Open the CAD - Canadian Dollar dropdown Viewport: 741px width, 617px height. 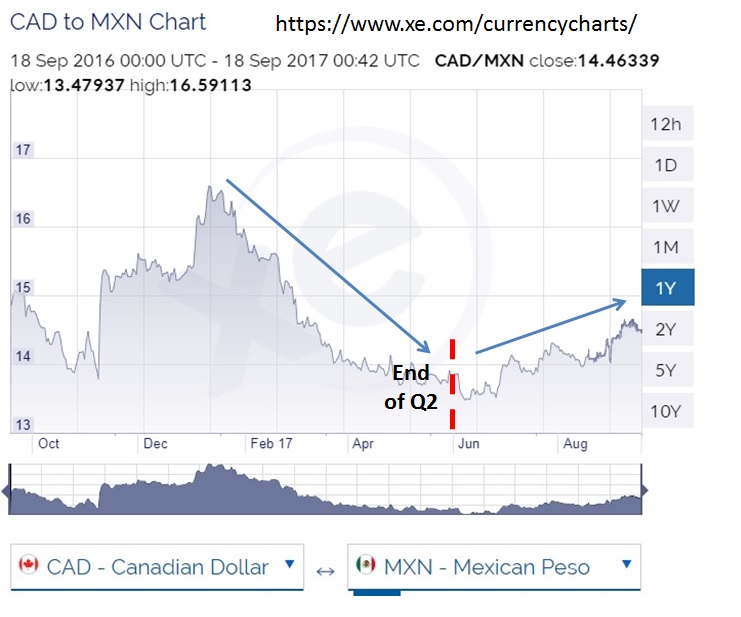(158, 567)
